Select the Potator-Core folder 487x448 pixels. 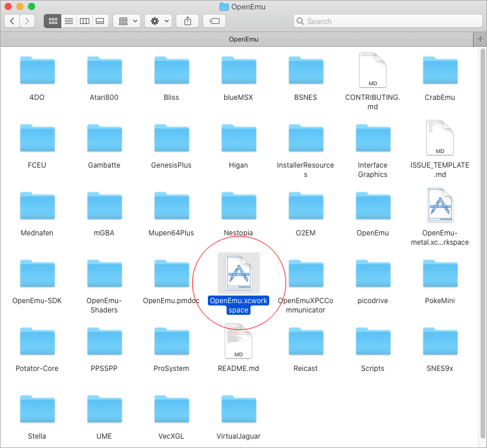pyautogui.click(x=37, y=341)
